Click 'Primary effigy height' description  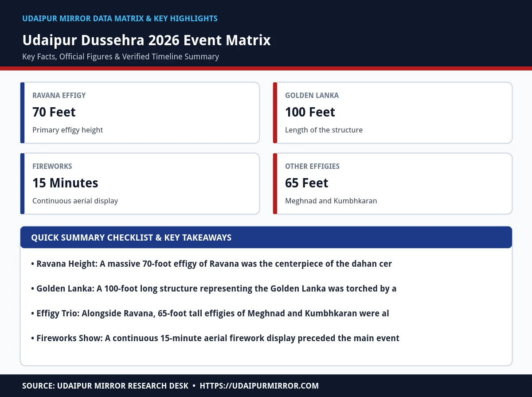(x=67, y=130)
